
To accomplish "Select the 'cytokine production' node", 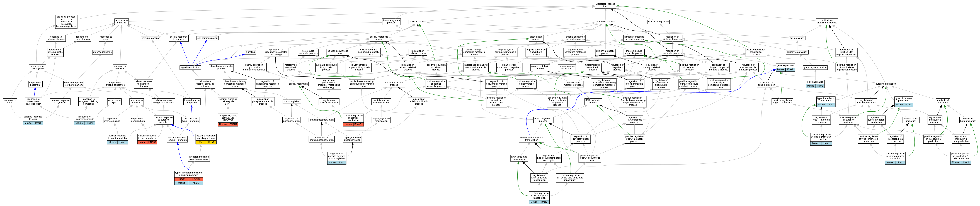I will coord(886,84).
